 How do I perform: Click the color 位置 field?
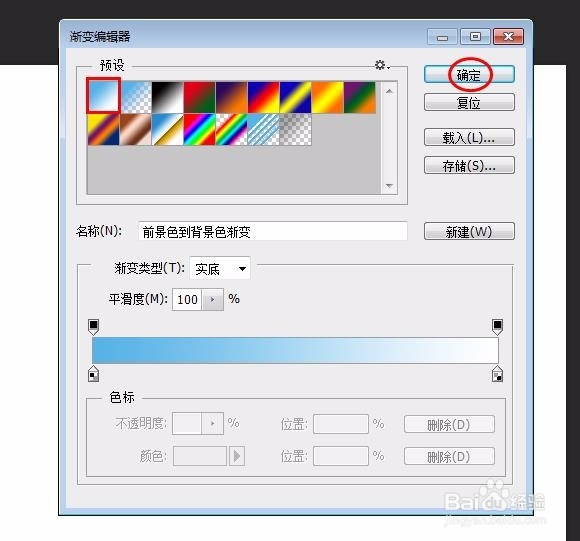(x=341, y=456)
